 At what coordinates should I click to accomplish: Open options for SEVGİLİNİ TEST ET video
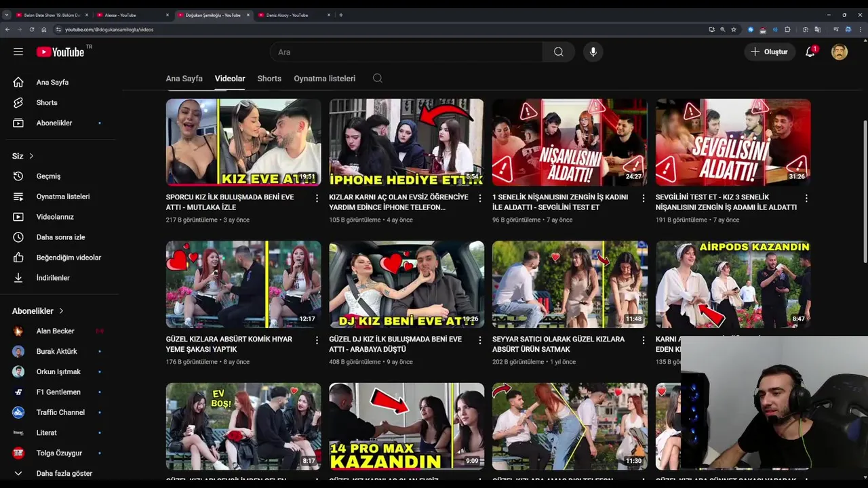(806, 199)
